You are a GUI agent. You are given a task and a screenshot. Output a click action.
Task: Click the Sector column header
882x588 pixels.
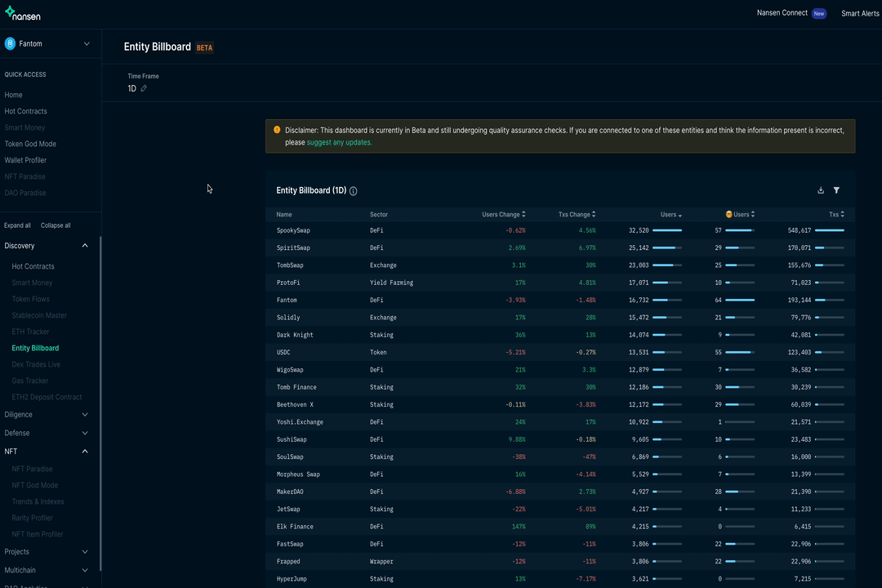[379, 215]
